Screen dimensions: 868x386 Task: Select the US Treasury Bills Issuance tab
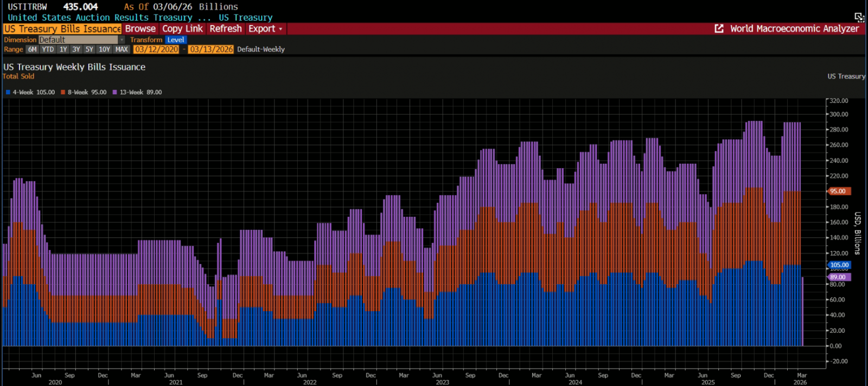point(62,29)
